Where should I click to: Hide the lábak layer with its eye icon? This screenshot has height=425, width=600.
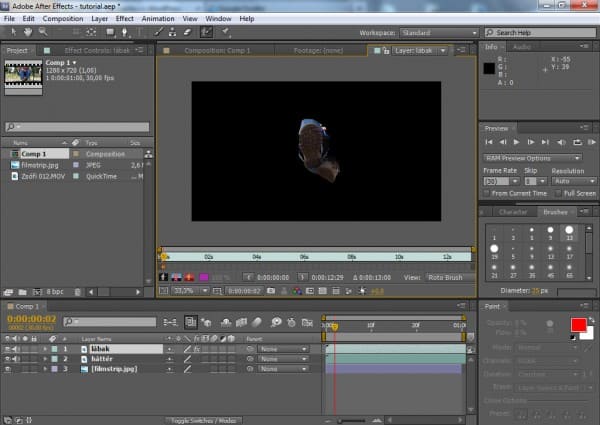coord(8,348)
